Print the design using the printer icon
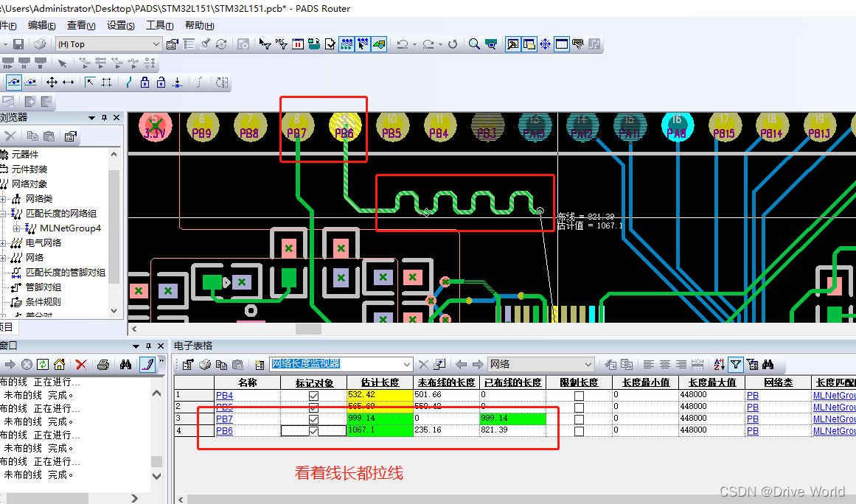Image resolution: width=856 pixels, height=504 pixels. click(x=40, y=44)
